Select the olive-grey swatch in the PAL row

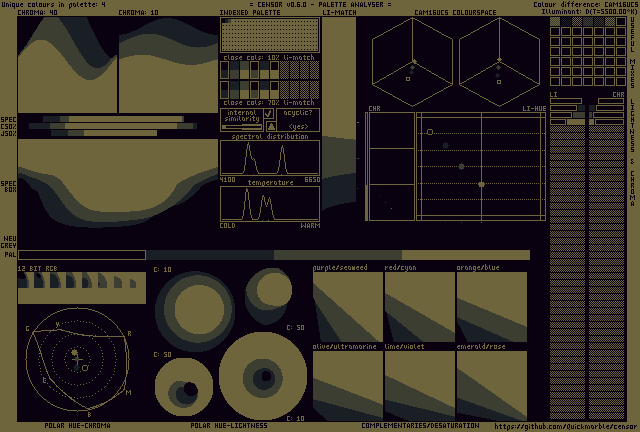point(338,255)
